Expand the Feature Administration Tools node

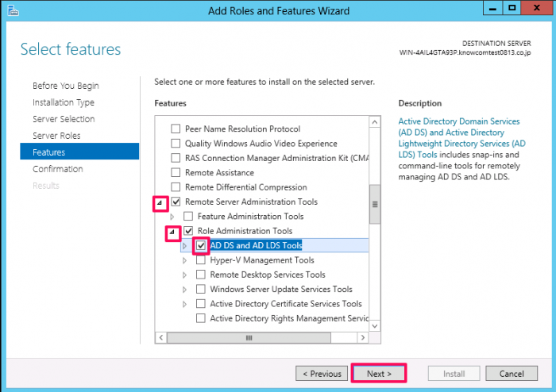tap(172, 217)
